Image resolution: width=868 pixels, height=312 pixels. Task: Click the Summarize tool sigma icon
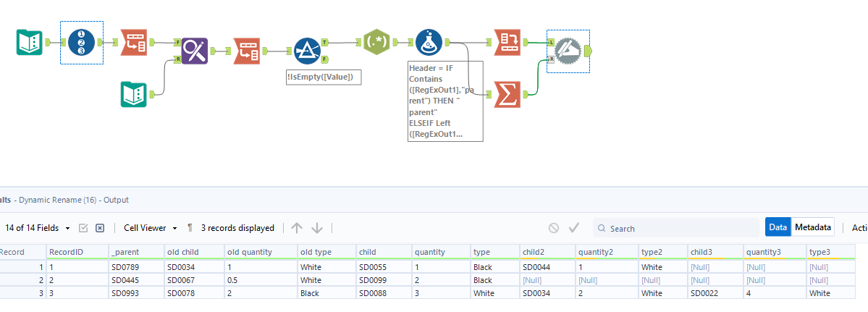pyautogui.click(x=507, y=94)
